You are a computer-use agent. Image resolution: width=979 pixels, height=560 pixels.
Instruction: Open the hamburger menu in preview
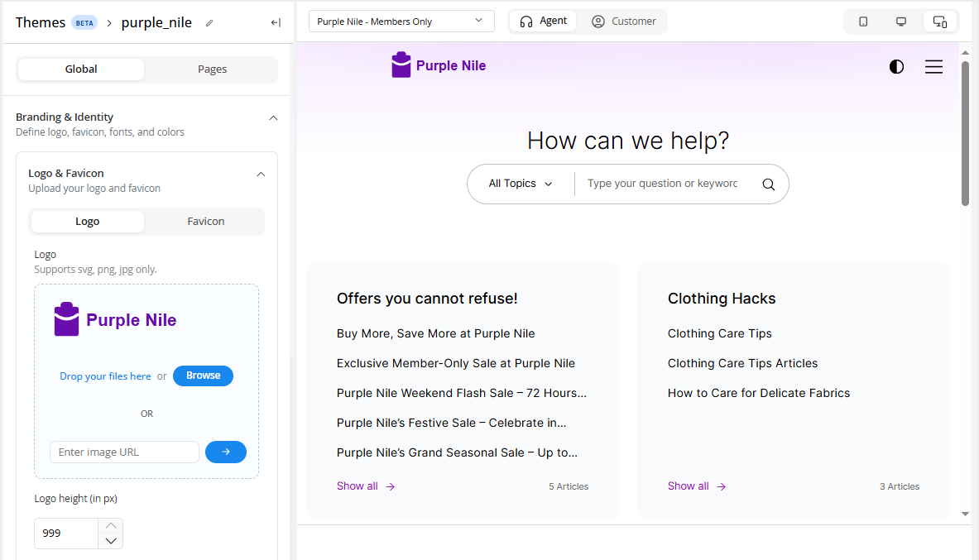(933, 67)
